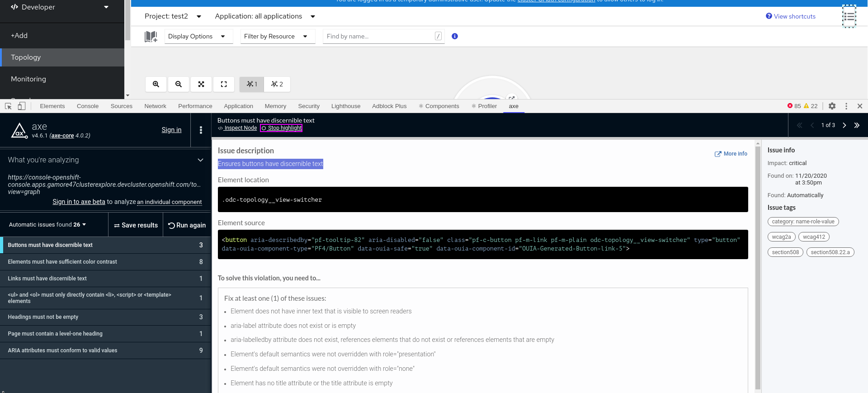Select the Links must have discernible text issue

(x=105, y=279)
